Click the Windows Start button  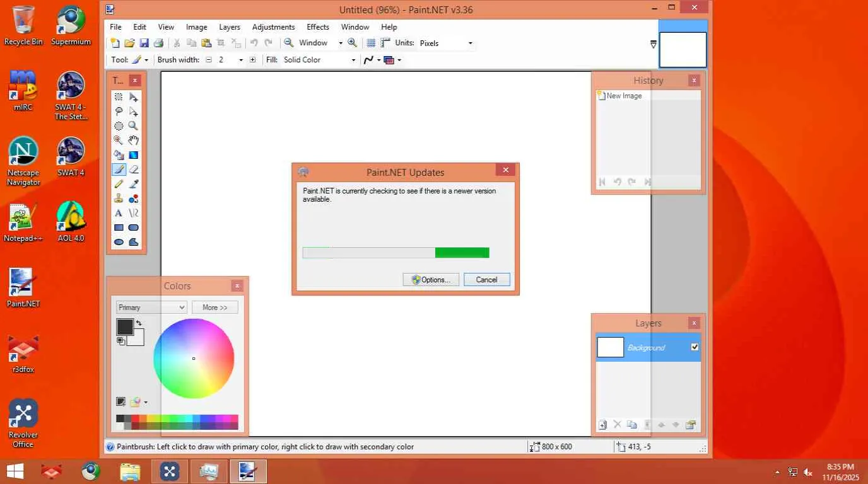14,471
